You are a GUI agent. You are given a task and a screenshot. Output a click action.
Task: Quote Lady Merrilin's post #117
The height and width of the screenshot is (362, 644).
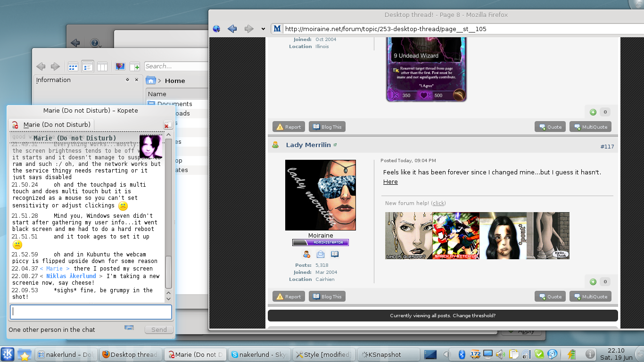pyautogui.click(x=550, y=296)
